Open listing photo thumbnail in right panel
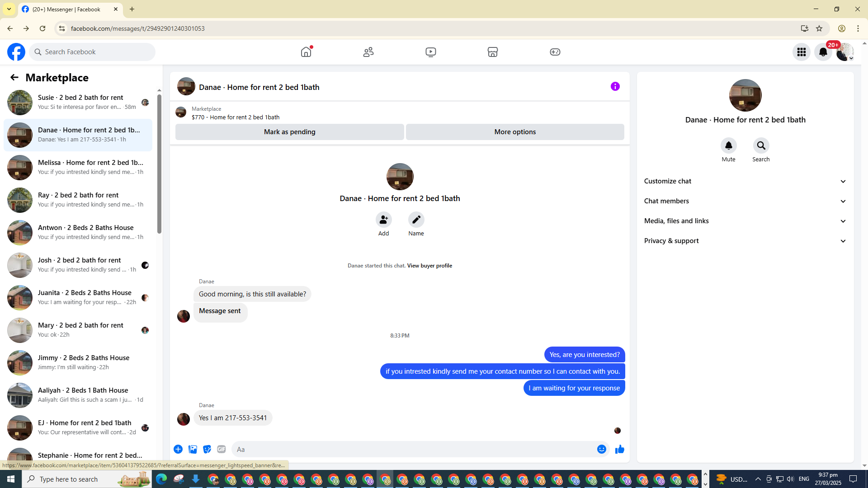This screenshot has width=868, height=488. [745, 95]
